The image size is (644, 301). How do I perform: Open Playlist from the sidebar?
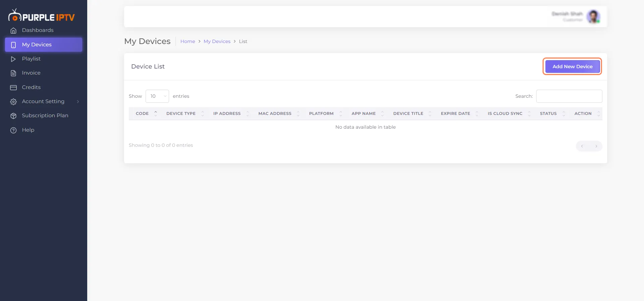(x=44, y=59)
